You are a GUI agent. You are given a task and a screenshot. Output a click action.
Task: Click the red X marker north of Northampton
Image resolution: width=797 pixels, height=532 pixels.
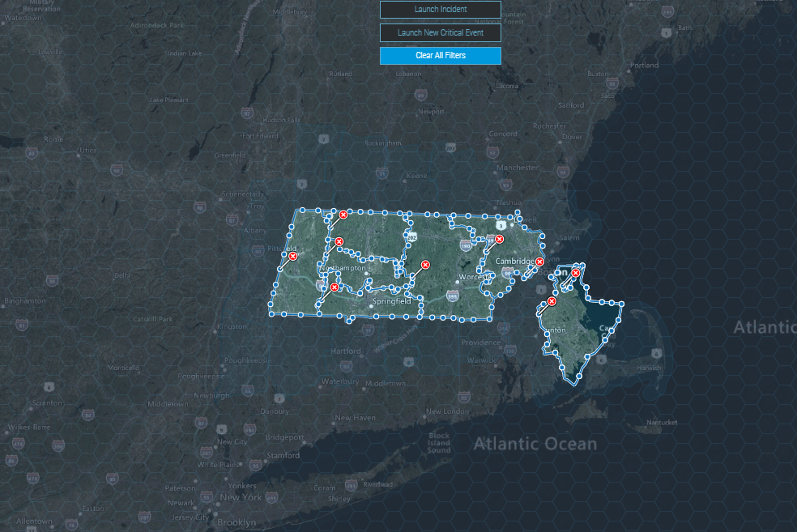tap(339, 241)
